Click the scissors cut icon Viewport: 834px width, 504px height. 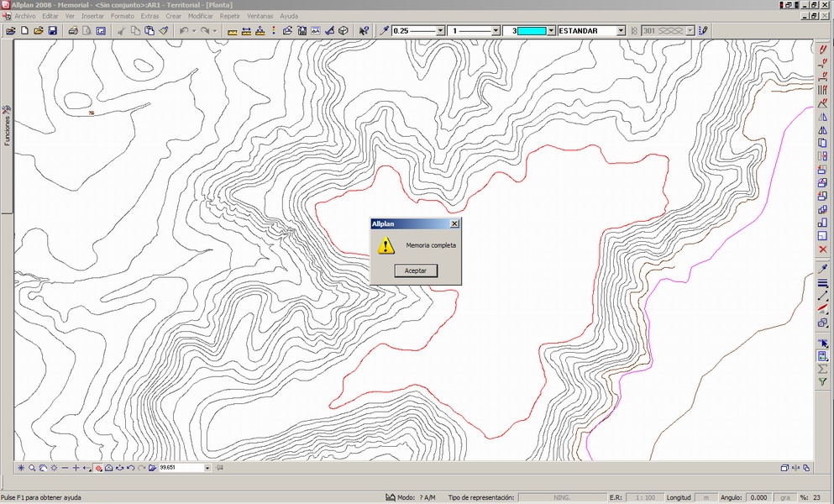tap(121, 31)
